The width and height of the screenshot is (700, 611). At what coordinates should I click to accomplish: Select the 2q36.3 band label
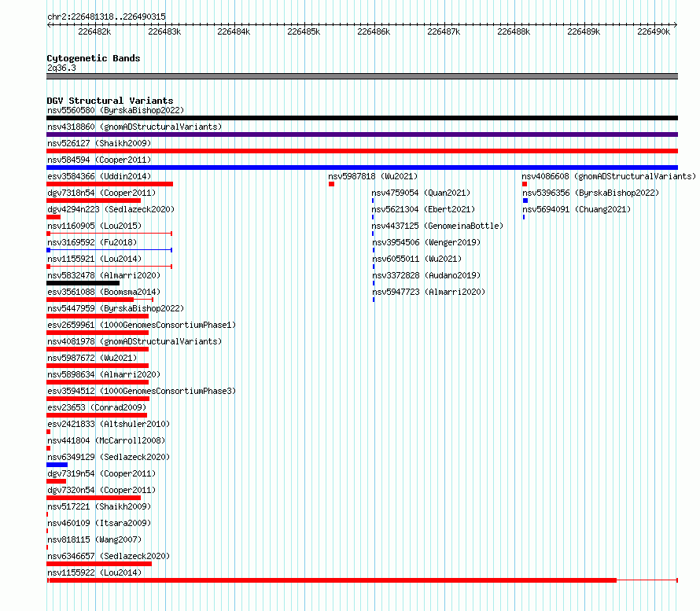61,68
